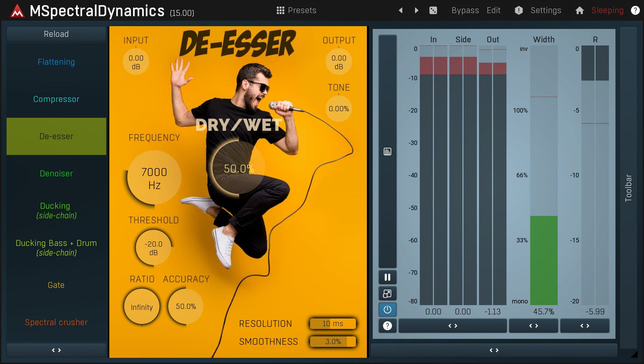
Task: Click the Reload button
Action: 56,34
